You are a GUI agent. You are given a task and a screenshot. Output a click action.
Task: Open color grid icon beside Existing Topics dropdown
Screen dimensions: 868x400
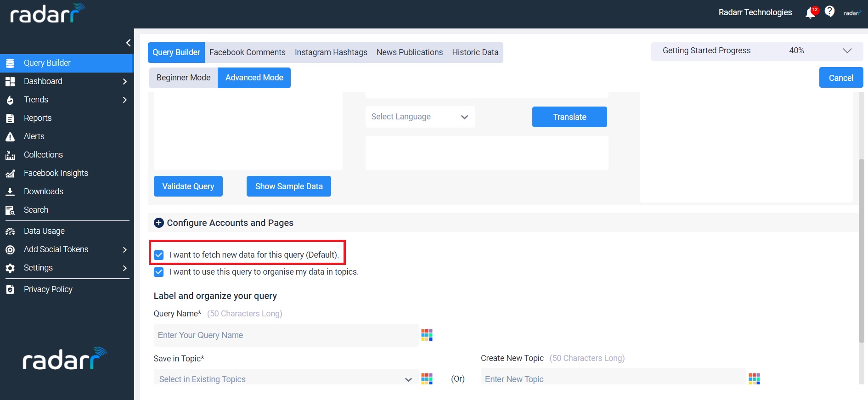tap(427, 378)
